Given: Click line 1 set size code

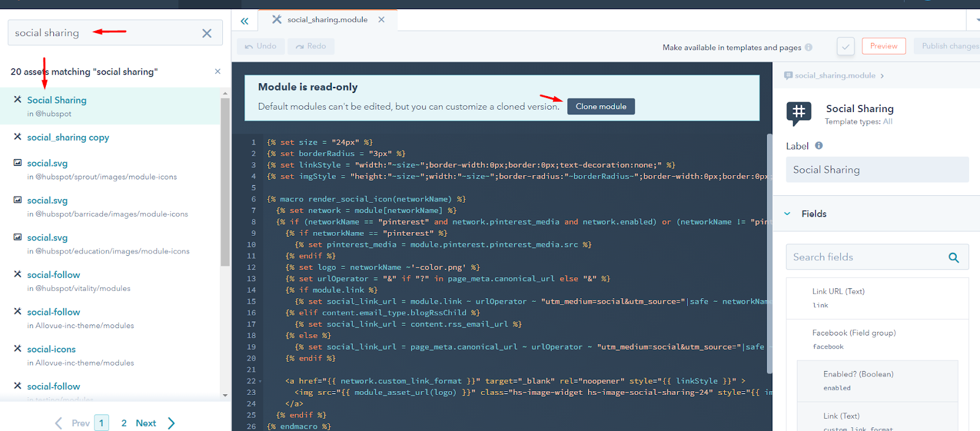Looking at the screenshot, I should point(320,142).
